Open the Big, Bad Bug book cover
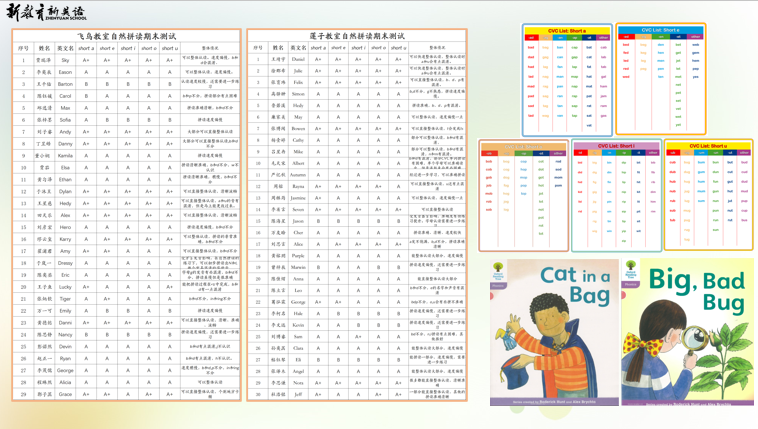Viewport: 758px width, 429px height. click(x=687, y=332)
